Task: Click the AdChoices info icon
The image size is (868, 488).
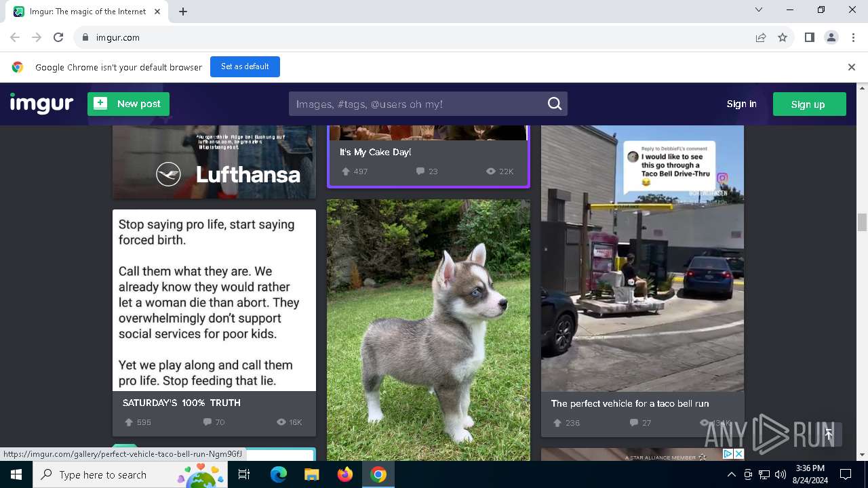Action: [x=728, y=454]
